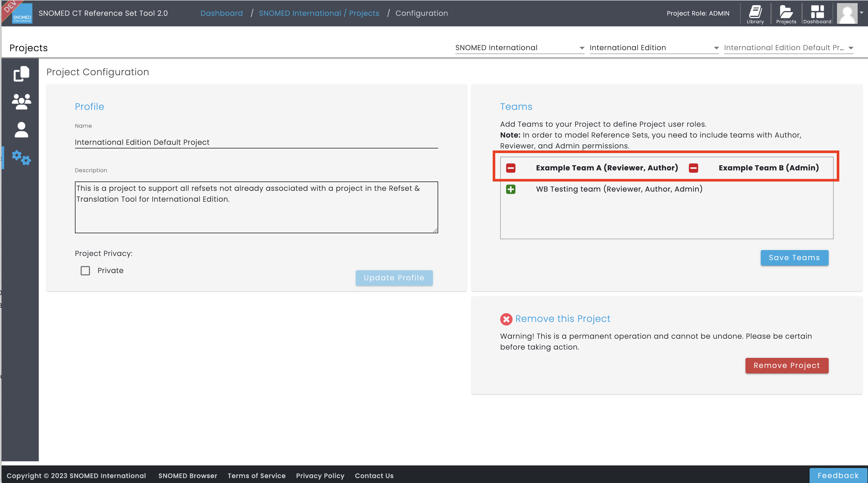Go to SNOMED International breadcrumb link
Viewport: 868px width, 483px height.
coord(300,13)
